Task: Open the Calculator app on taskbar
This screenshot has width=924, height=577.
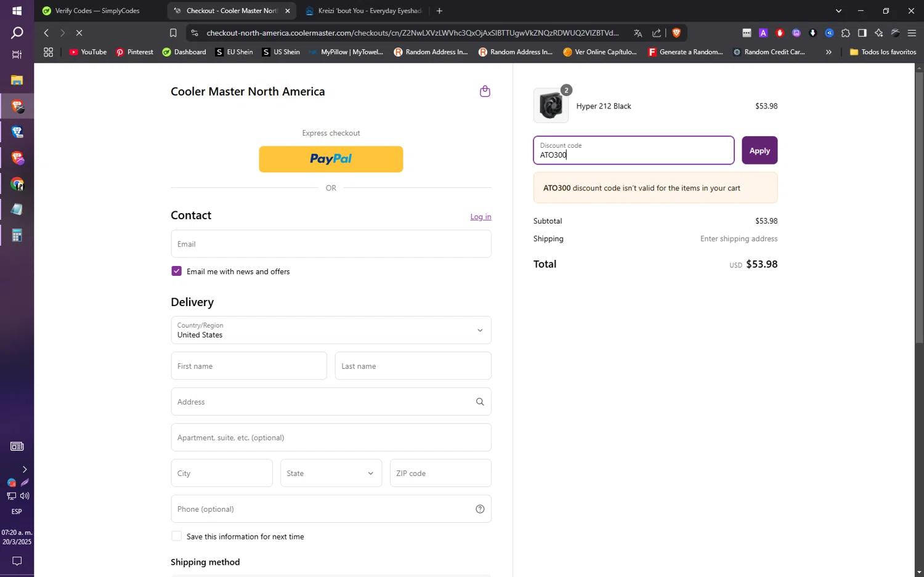Action: click(17, 235)
